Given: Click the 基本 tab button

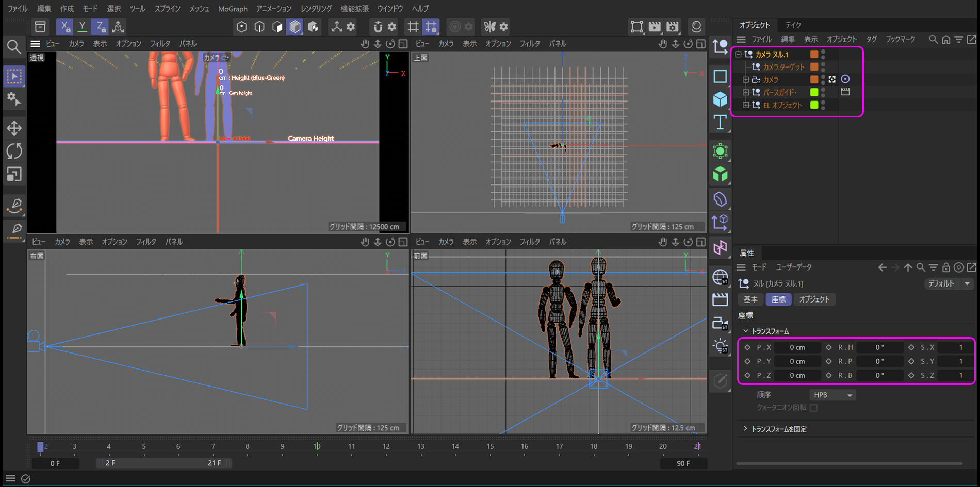Looking at the screenshot, I should pos(750,299).
